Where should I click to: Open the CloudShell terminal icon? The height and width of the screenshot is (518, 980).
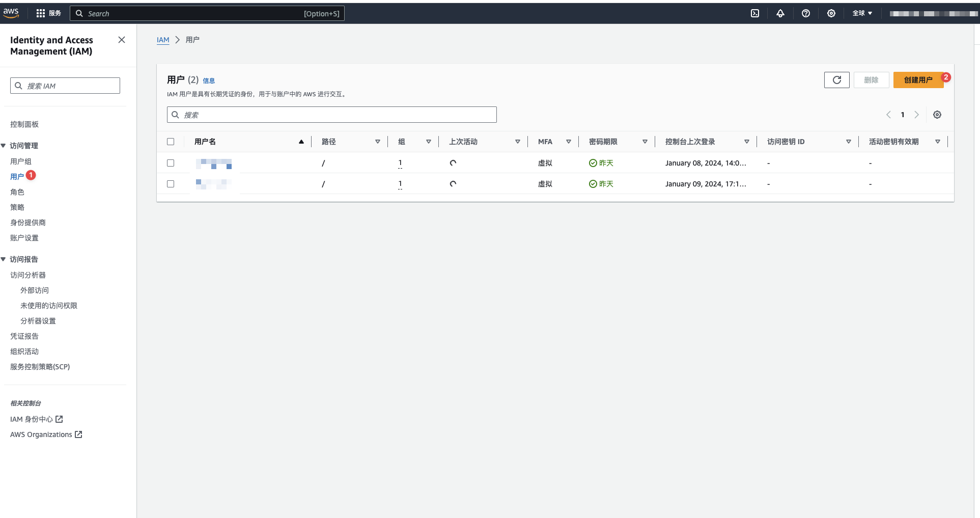click(755, 13)
